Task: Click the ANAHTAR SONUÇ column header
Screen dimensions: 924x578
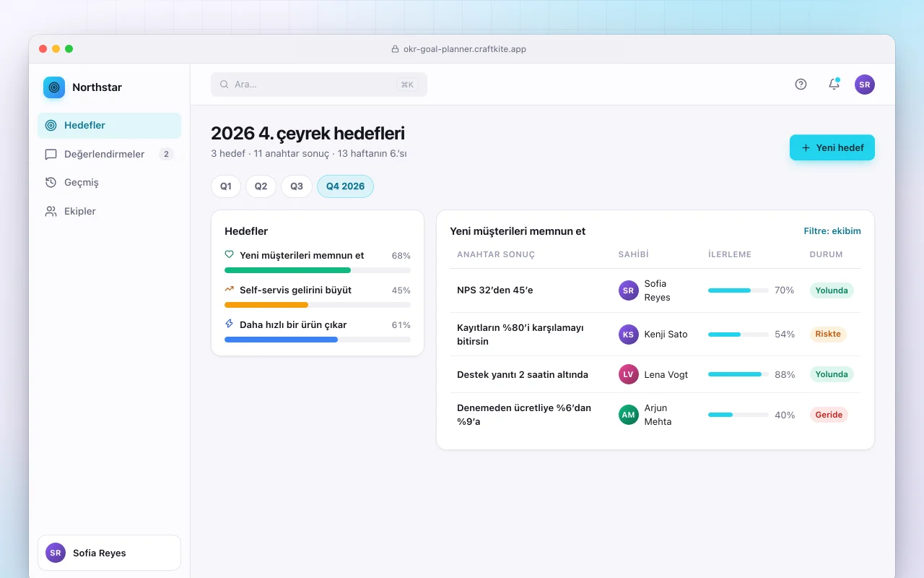Action: [x=496, y=254]
